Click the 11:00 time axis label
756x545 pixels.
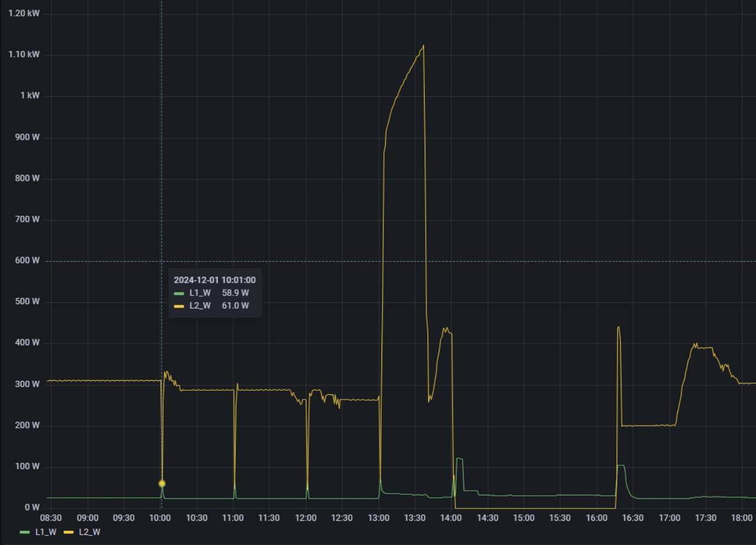pyautogui.click(x=233, y=518)
